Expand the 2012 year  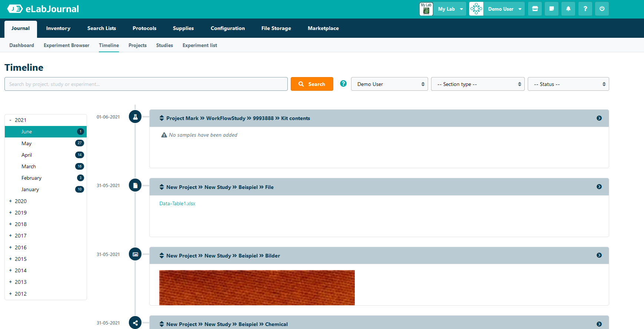(x=10, y=294)
